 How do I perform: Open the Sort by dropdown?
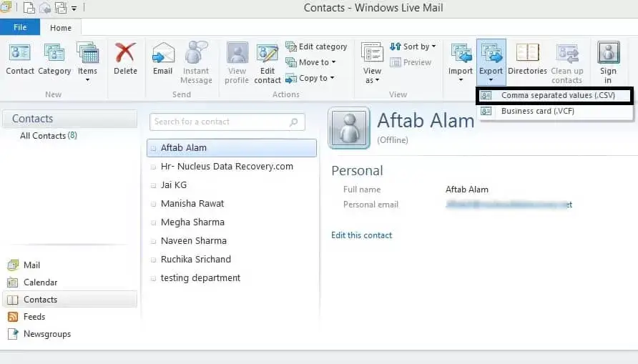413,46
